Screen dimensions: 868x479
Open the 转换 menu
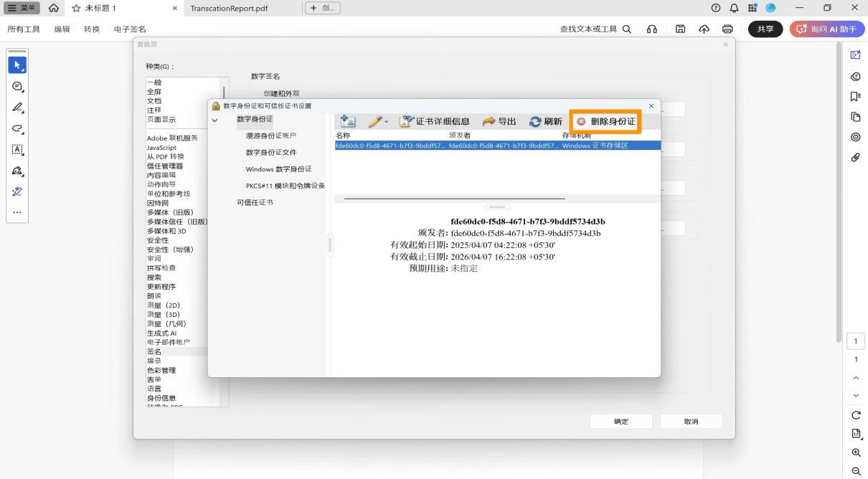(91, 29)
